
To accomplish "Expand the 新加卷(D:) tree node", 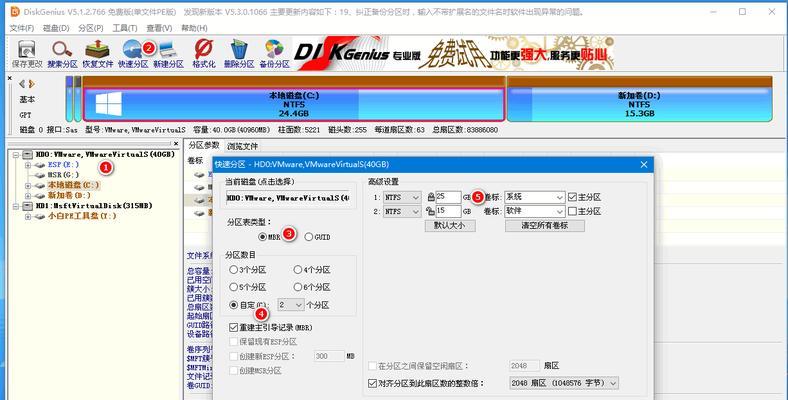I will [x=28, y=195].
